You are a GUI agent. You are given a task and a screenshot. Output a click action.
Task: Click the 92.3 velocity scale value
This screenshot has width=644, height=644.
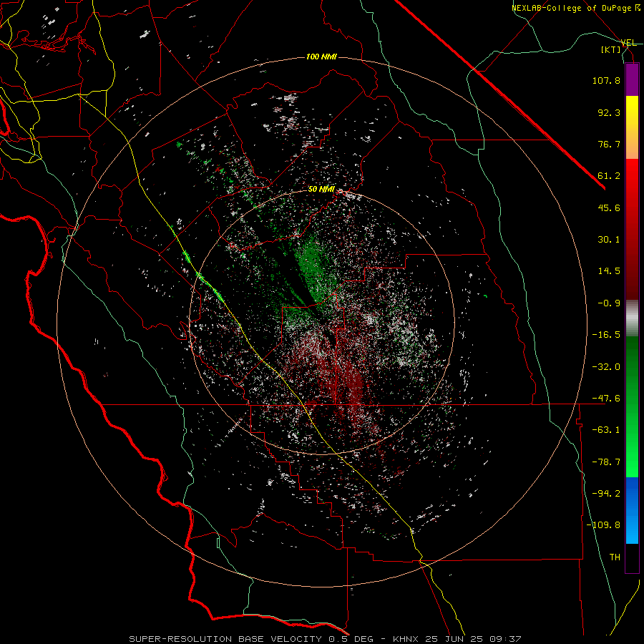(609, 112)
